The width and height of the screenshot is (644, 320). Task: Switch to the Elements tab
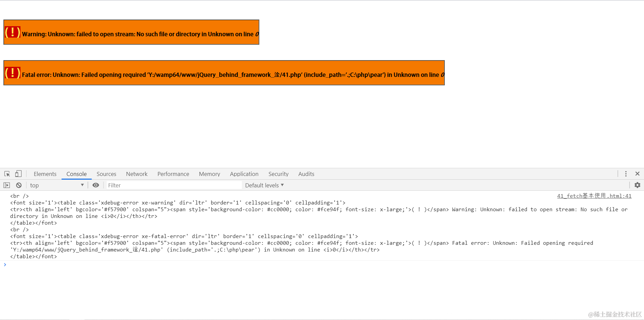[x=45, y=174]
